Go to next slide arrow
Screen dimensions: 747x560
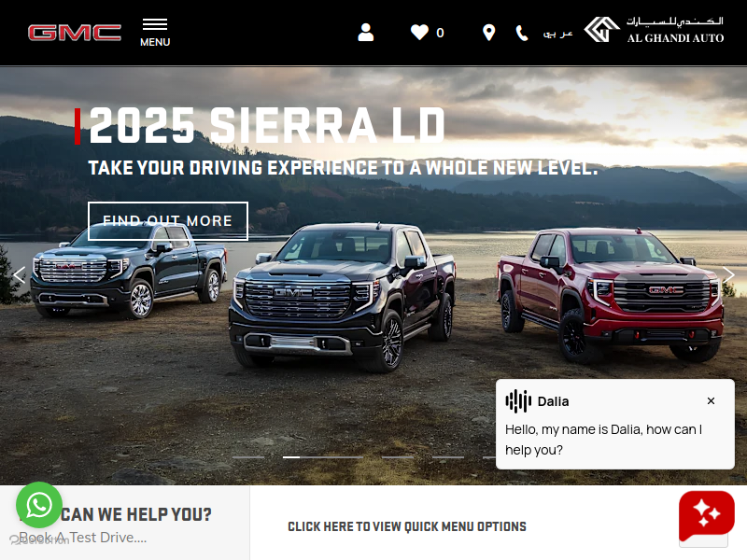(x=728, y=274)
